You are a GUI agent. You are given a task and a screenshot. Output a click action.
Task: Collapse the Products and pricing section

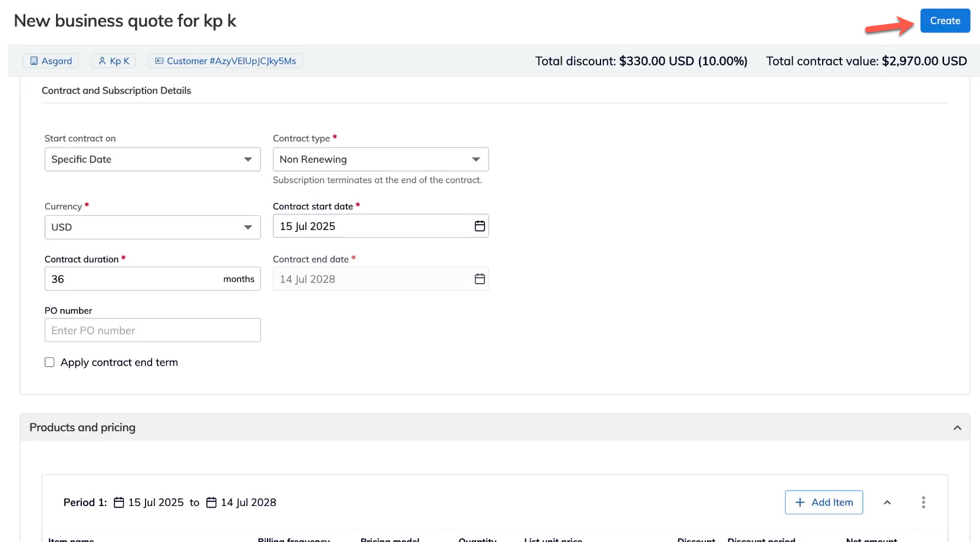click(957, 428)
